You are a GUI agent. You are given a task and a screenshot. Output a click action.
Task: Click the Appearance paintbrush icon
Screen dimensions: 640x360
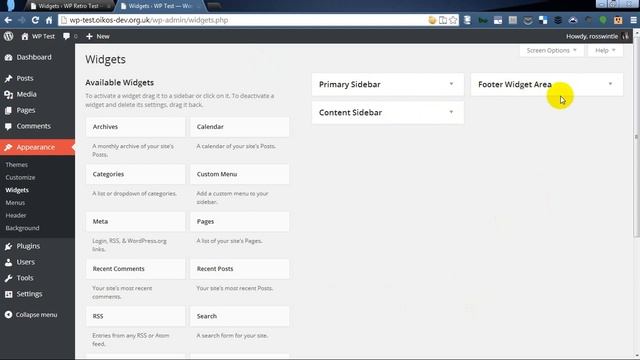coord(9,147)
